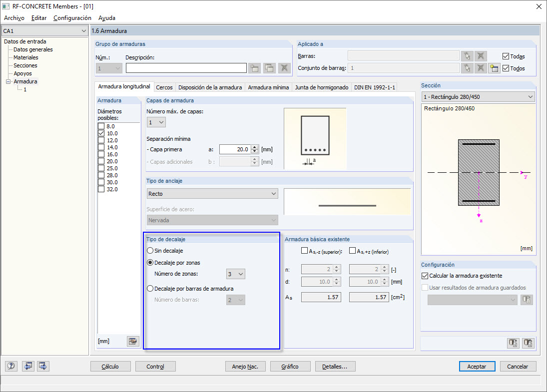Image resolution: width=547 pixels, height=392 pixels.
Task: Click the first icon under the Configuración panel
Action: pos(513,343)
